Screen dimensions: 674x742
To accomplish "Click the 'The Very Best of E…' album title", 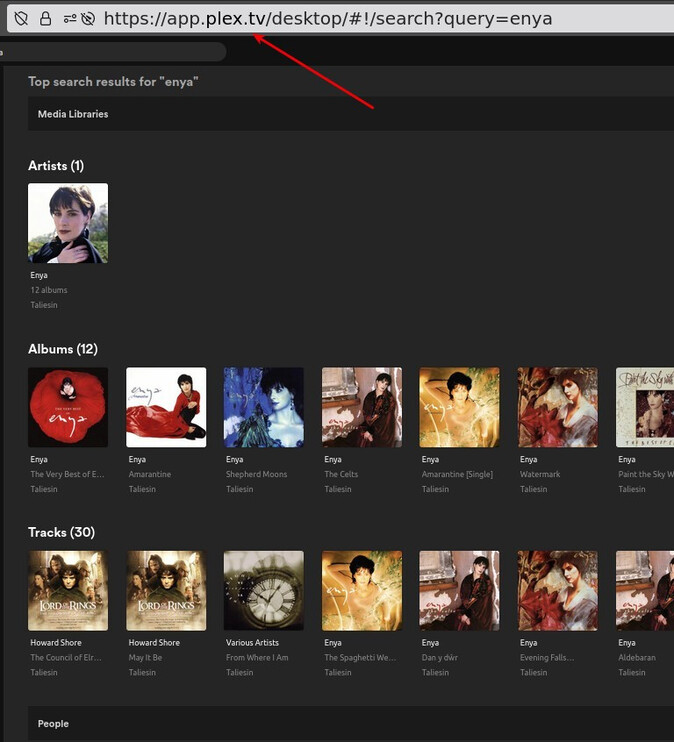I will point(67,474).
